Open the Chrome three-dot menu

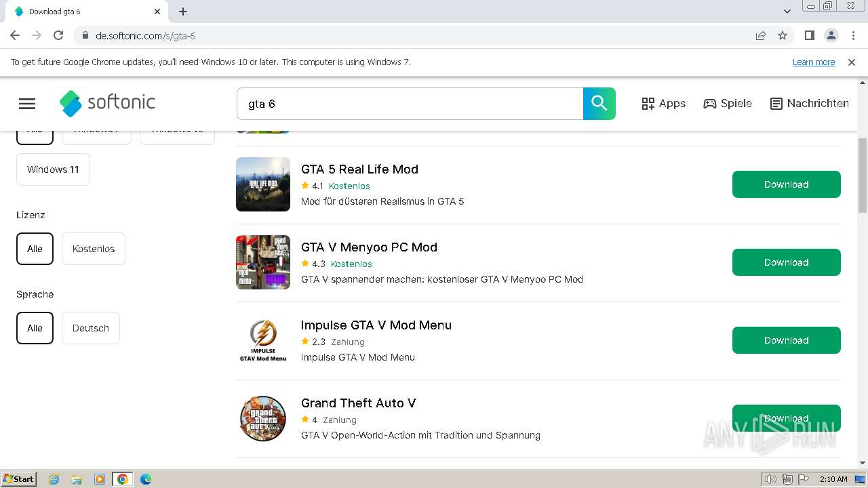tap(852, 35)
